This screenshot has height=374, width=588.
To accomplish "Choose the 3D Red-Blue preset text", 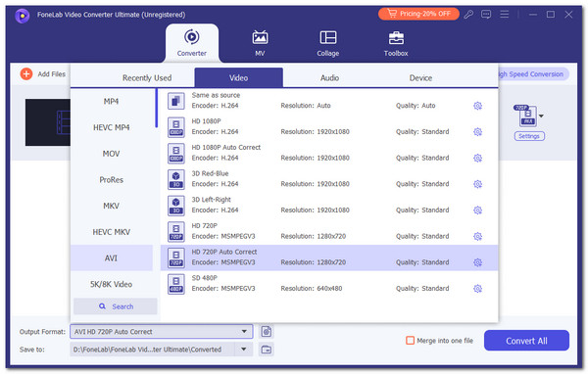I will point(210,173).
